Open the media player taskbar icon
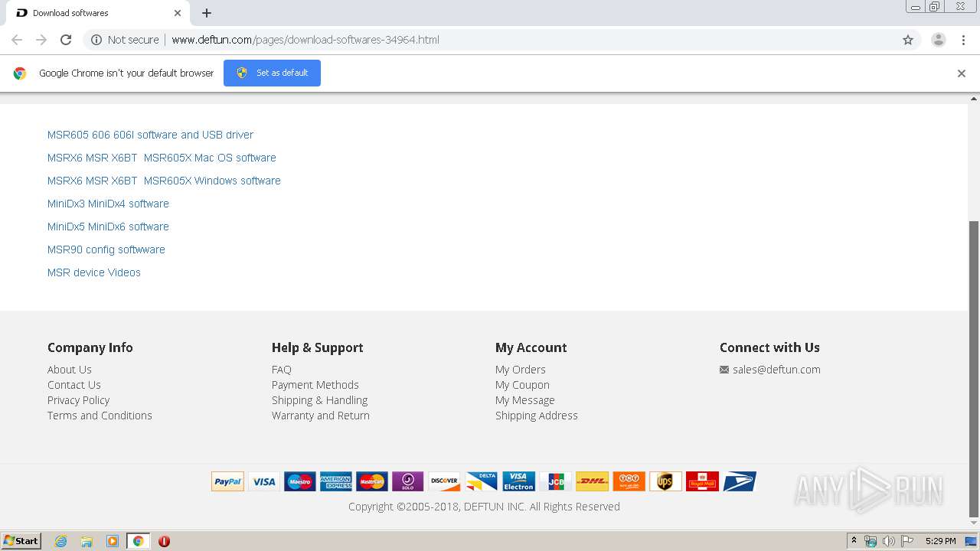The width and height of the screenshot is (980, 551). [113, 541]
